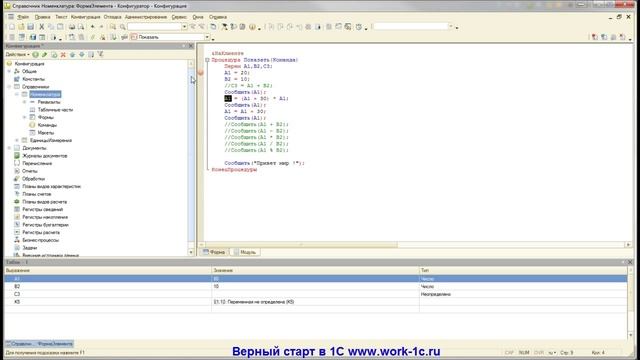640x360 pixels.
Task: Select Перечисления tree item
Action: click(37, 163)
